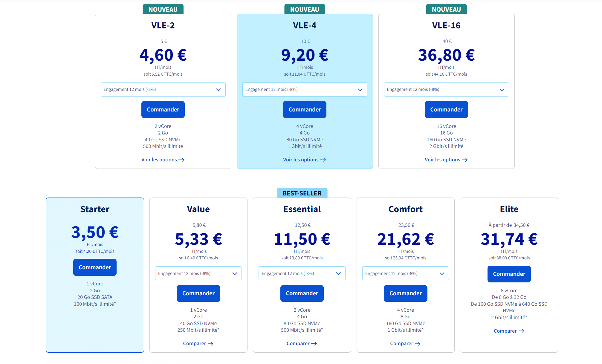Click the 21,62 € Comfort price

(x=405, y=239)
